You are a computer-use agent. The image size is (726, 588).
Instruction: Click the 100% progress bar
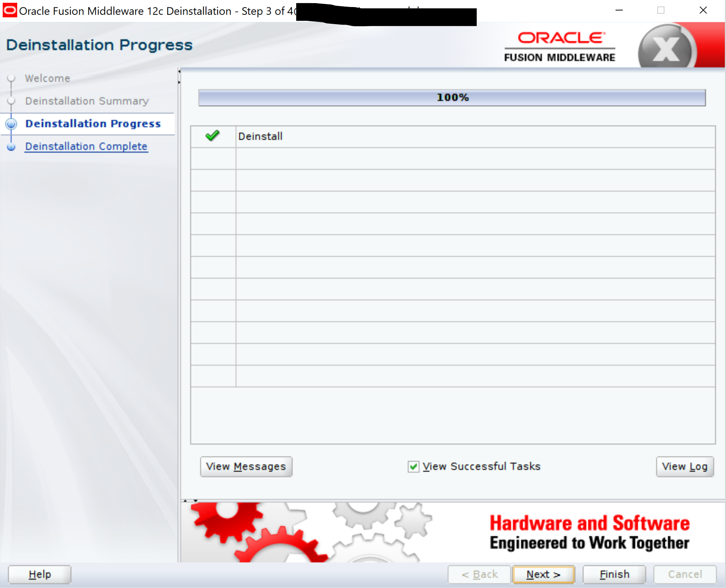452,98
